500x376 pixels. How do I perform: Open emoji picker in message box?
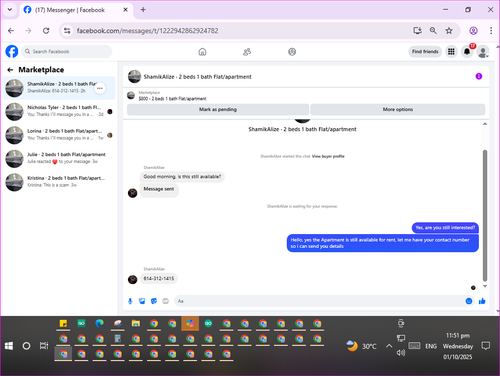click(469, 301)
